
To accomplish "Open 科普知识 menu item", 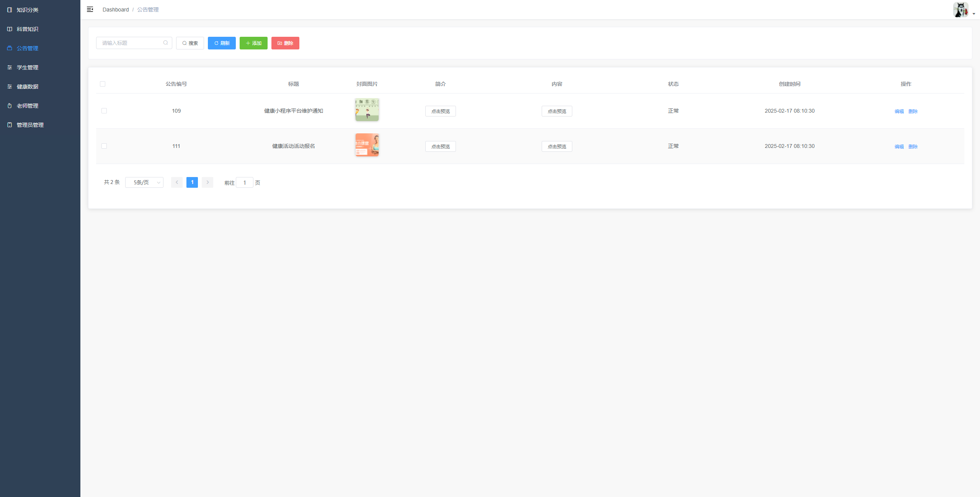I will pos(40,29).
